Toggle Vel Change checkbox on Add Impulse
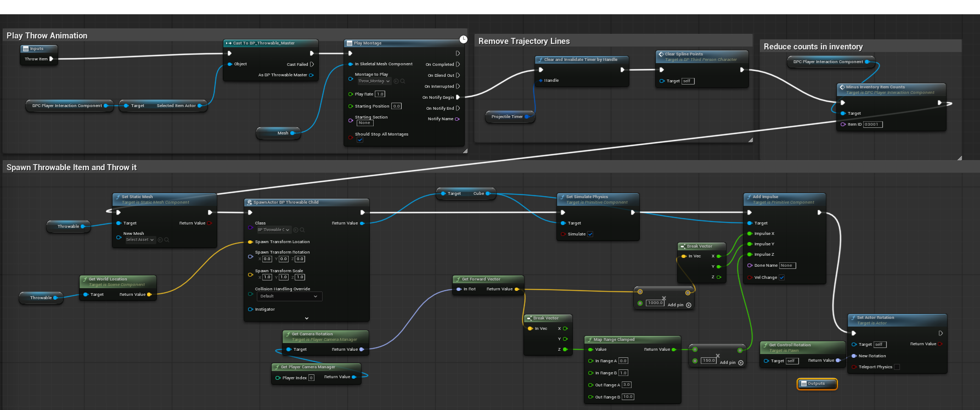The image size is (980, 410). pyautogui.click(x=782, y=278)
